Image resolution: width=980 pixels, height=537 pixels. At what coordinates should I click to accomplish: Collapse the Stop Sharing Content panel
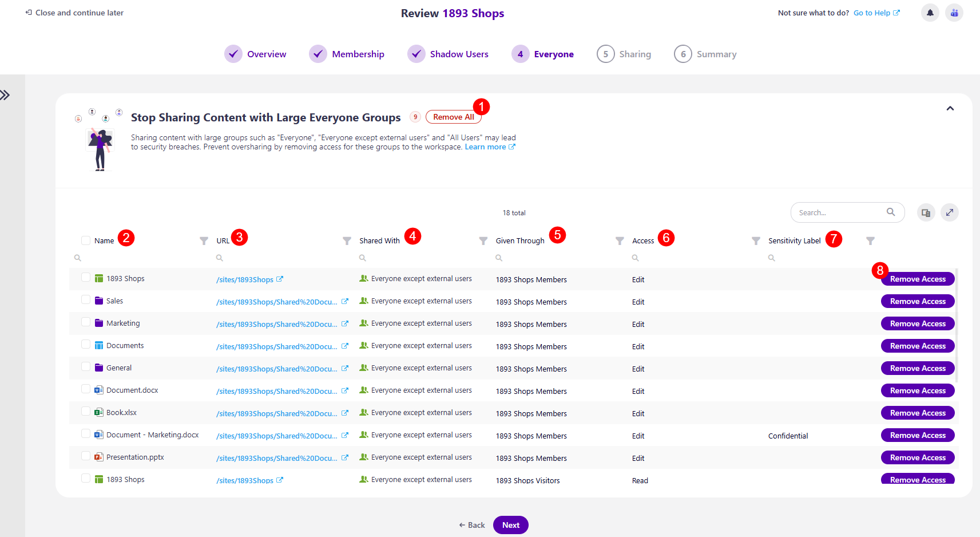coord(950,108)
